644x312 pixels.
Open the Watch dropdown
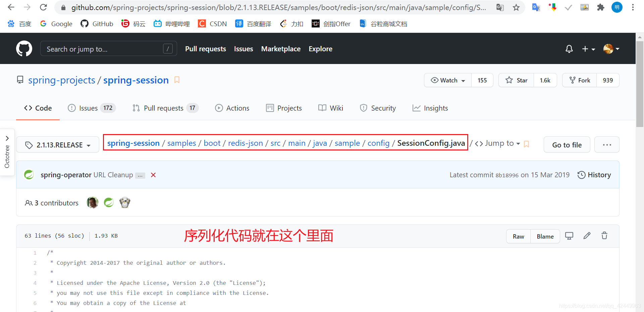point(448,80)
